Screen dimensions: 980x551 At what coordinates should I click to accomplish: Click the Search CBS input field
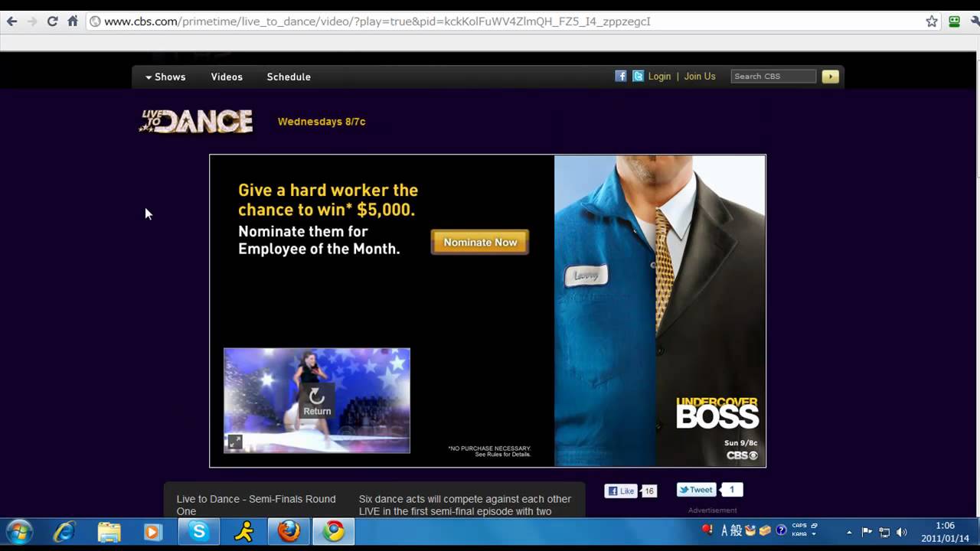click(773, 76)
